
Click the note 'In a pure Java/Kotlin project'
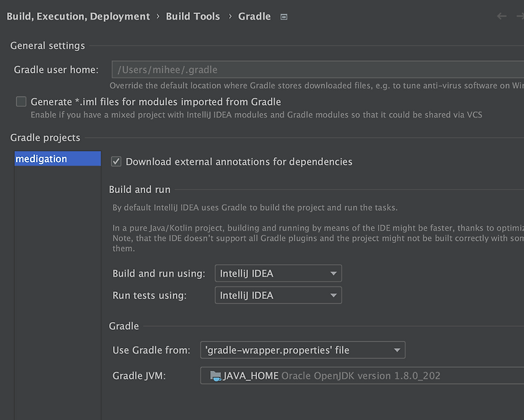(x=318, y=238)
